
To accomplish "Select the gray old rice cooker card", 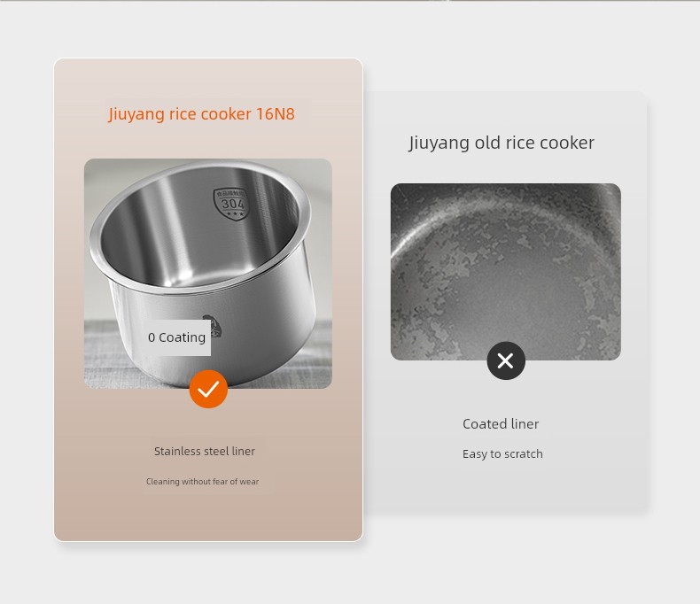I will tap(506, 303).
